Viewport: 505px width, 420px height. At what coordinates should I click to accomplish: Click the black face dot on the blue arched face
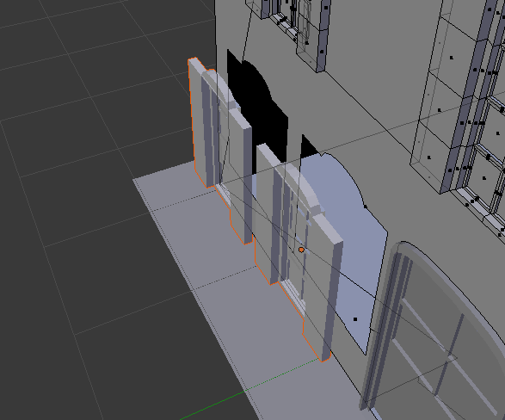(x=355, y=319)
